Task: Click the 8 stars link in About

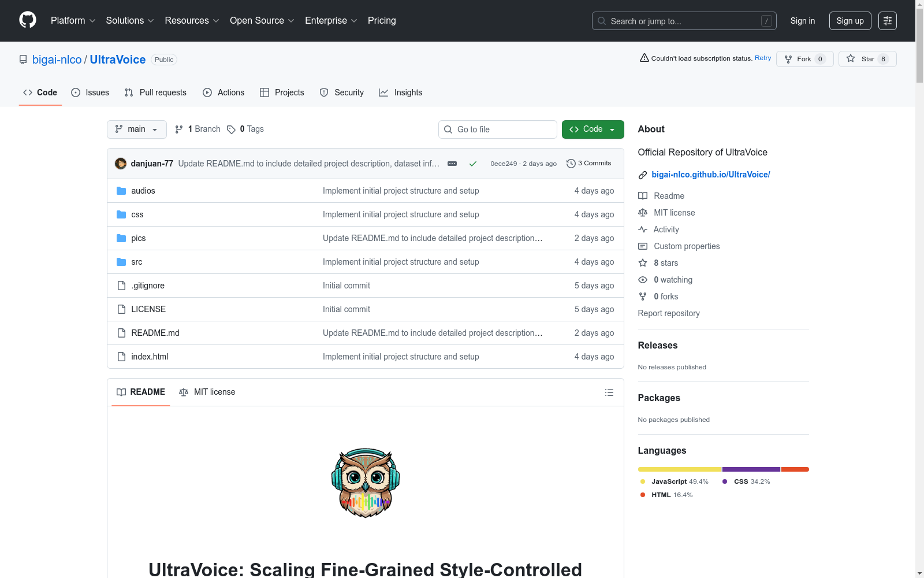Action: pos(666,263)
